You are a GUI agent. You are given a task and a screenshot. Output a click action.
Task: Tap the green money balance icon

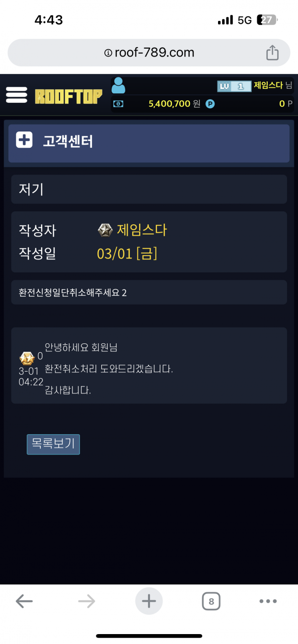click(118, 104)
